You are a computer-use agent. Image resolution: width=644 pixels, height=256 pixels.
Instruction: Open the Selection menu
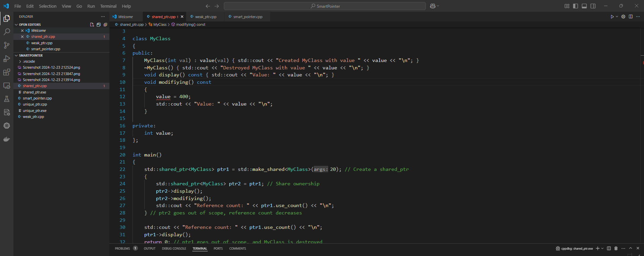(48, 6)
